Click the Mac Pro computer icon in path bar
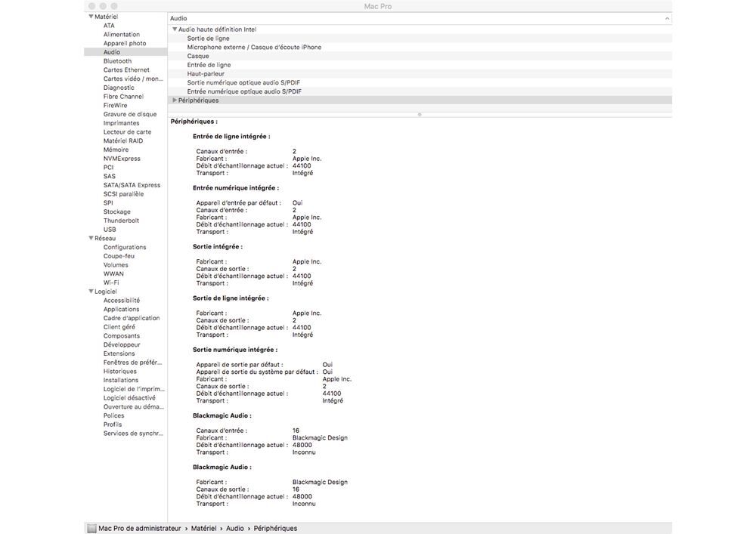Screen dimensions: 756x534 [91, 528]
